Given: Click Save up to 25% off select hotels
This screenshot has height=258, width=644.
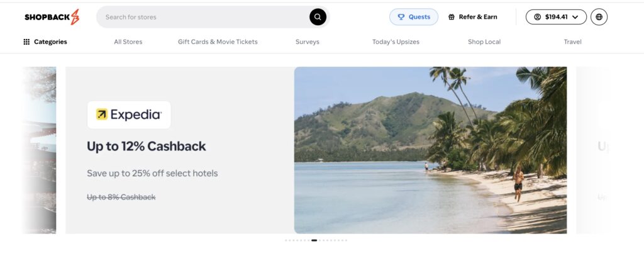Looking at the screenshot, I should point(152,174).
